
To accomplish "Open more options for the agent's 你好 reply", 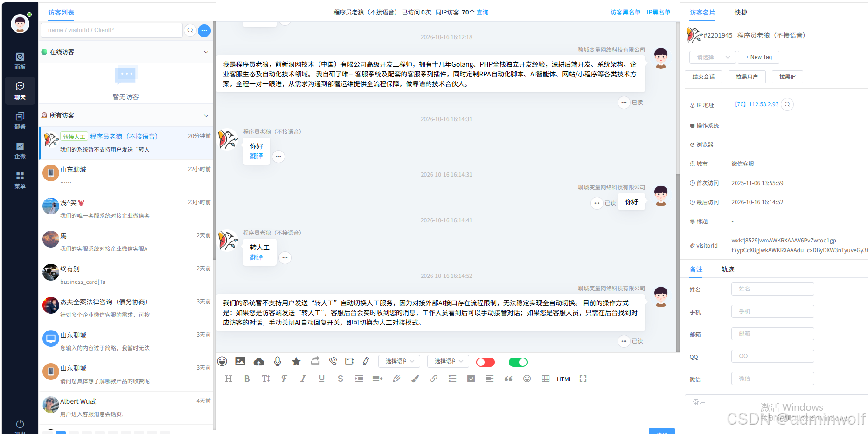I will click(597, 203).
